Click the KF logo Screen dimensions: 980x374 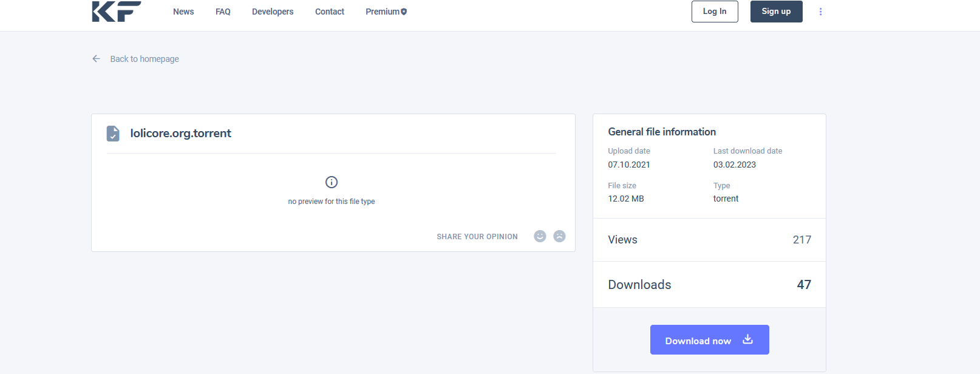(116, 12)
